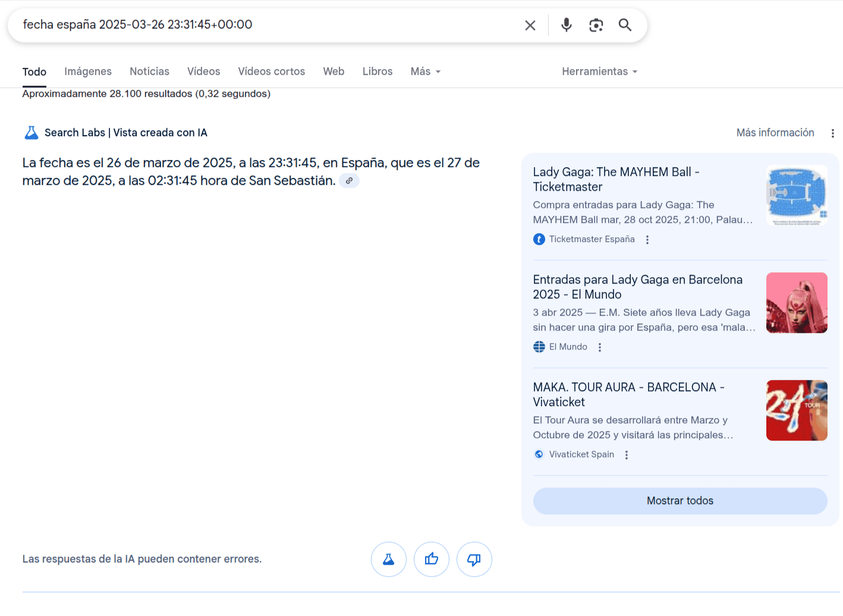
Task: Open Google Lens image search icon
Action: tap(596, 25)
